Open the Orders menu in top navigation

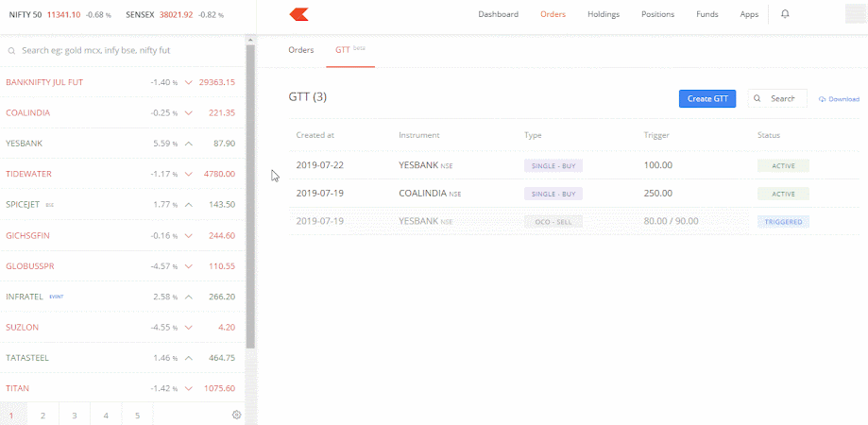click(553, 14)
